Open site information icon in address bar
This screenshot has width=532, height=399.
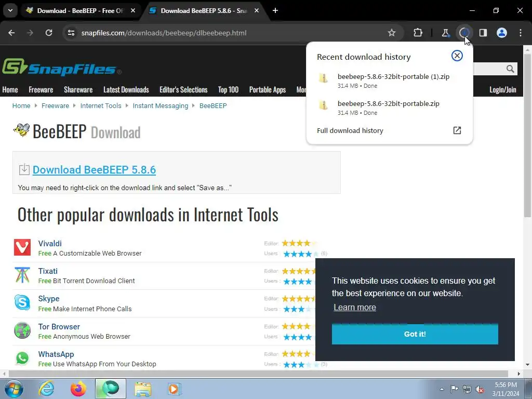click(x=71, y=33)
